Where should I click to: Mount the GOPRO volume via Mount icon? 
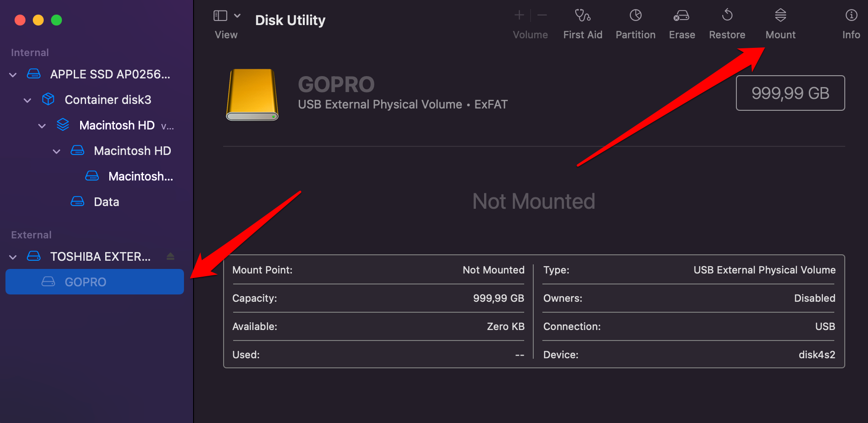click(x=781, y=15)
